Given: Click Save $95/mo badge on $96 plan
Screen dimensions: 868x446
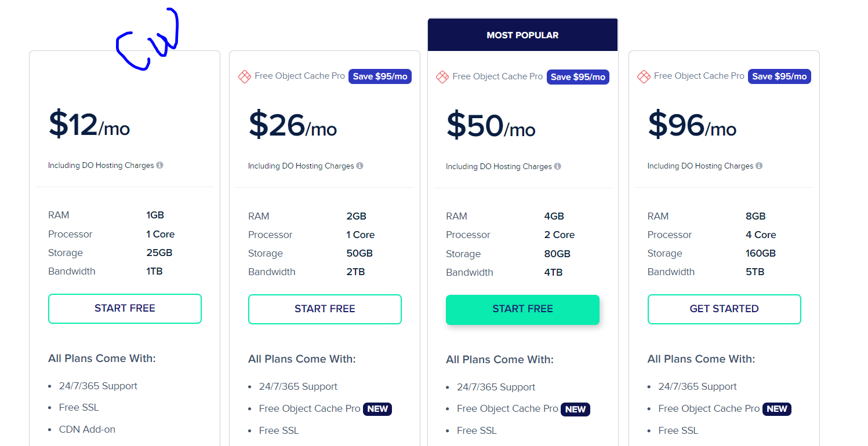Looking at the screenshot, I should click(x=779, y=76).
